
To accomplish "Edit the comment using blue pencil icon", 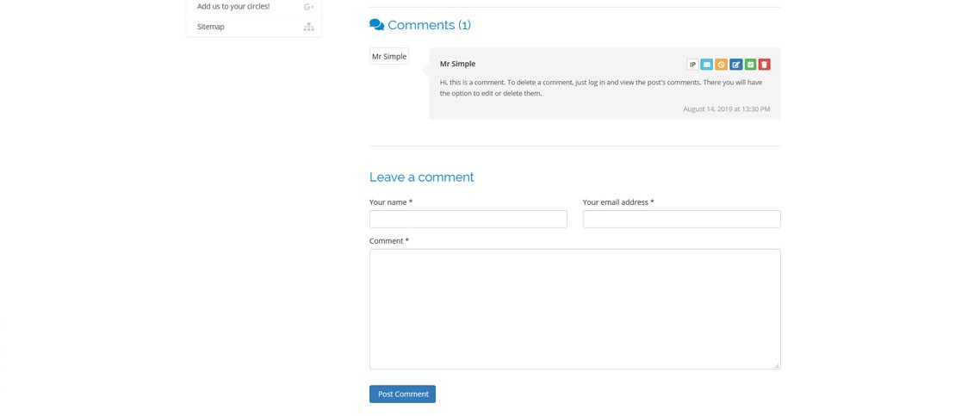I will [x=735, y=65].
